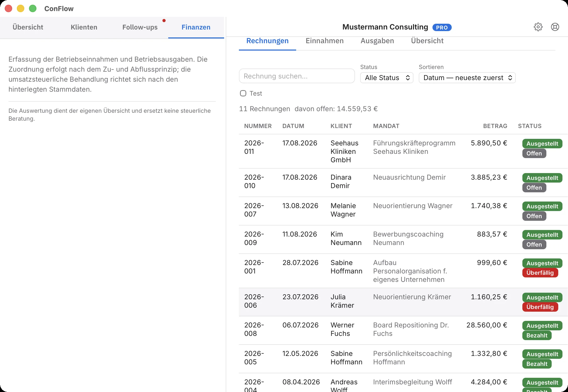Click the davon offen: 14.559,53 € summary

coord(336,109)
